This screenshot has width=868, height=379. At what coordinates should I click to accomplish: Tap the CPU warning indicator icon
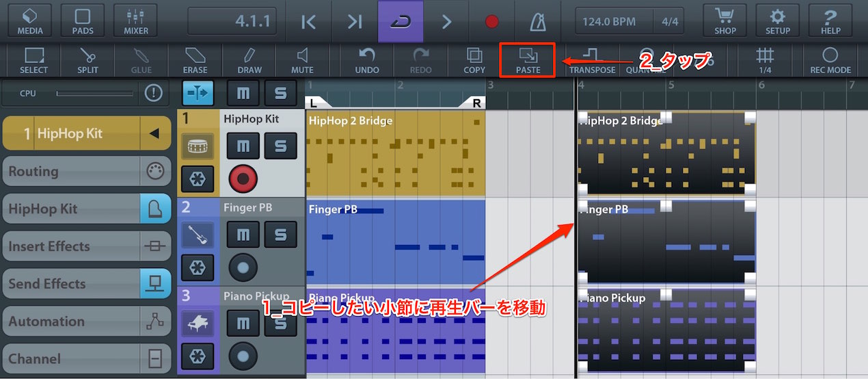(153, 94)
